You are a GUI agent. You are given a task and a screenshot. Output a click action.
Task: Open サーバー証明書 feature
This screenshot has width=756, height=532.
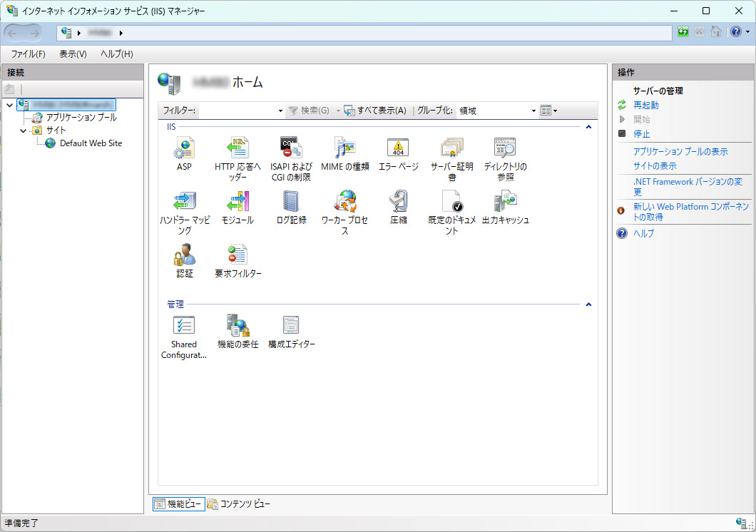tap(451, 148)
